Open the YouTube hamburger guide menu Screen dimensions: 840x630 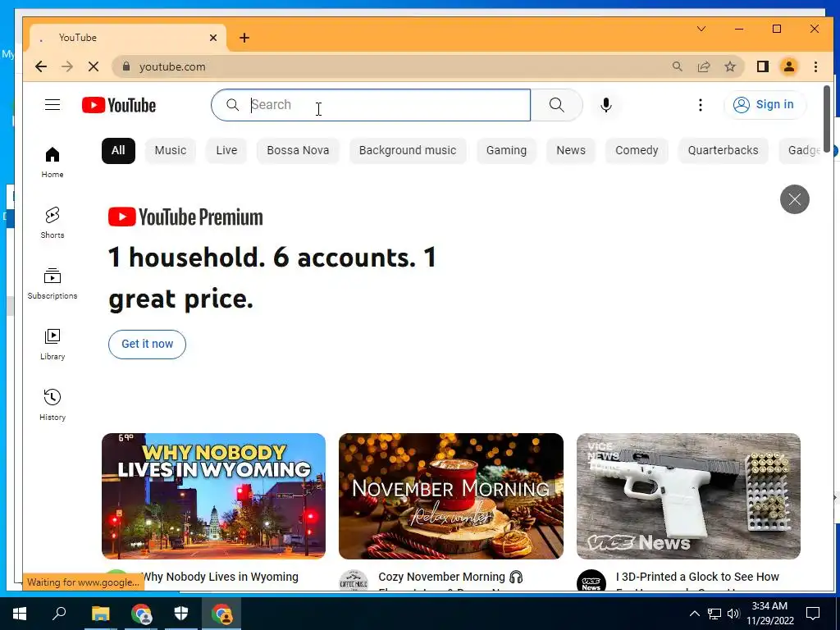click(52, 105)
